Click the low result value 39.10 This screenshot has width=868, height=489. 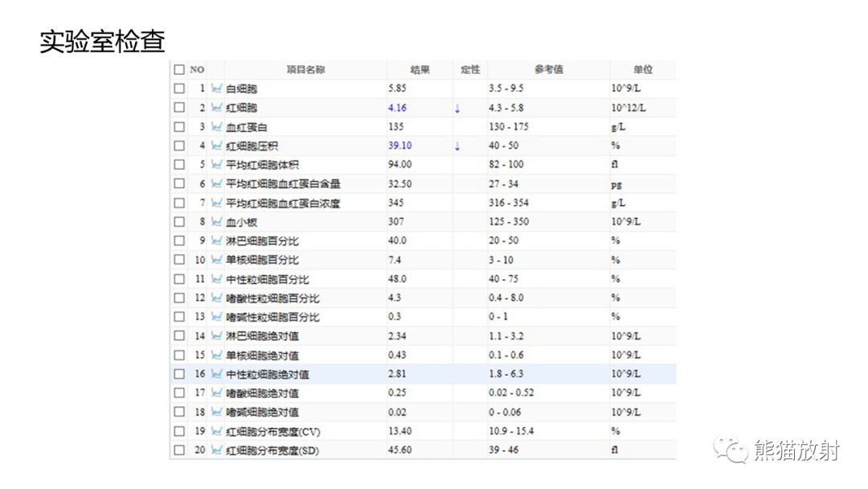pyautogui.click(x=399, y=146)
